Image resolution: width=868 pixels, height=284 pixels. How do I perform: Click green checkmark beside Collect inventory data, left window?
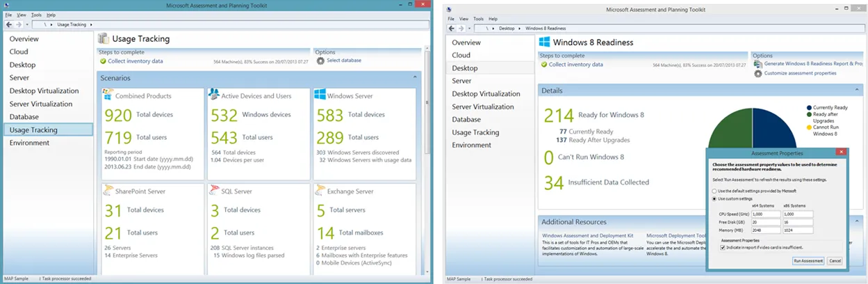102,61
